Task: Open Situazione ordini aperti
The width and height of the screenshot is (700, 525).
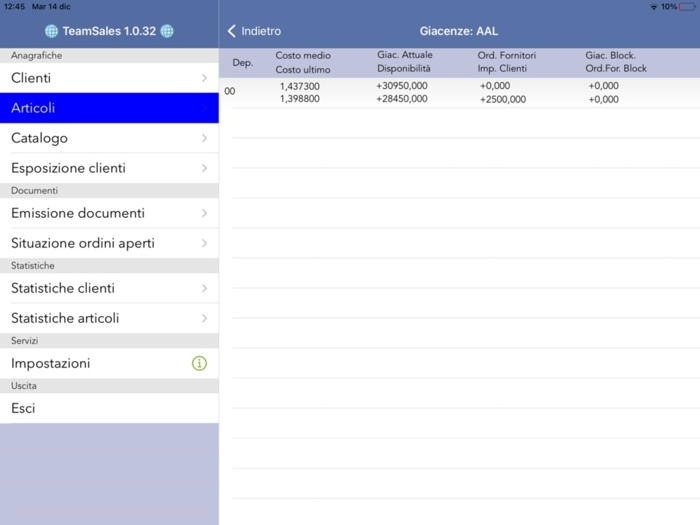Action: point(109,243)
